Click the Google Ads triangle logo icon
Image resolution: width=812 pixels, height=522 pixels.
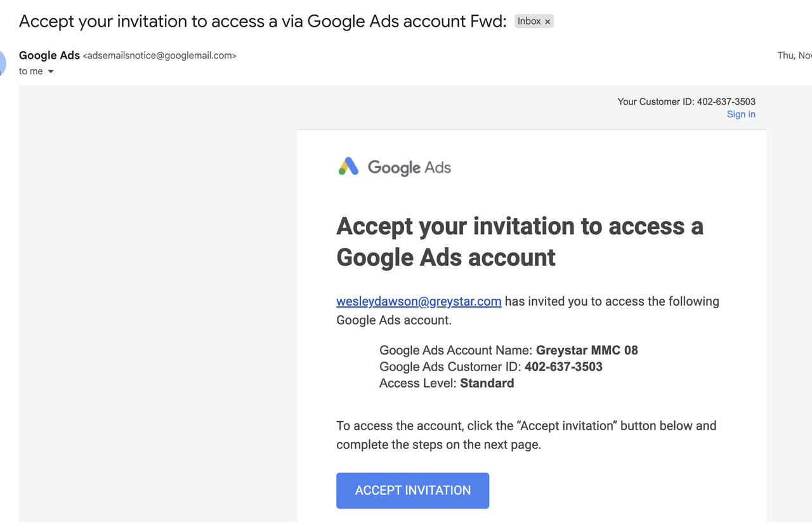[x=348, y=167]
